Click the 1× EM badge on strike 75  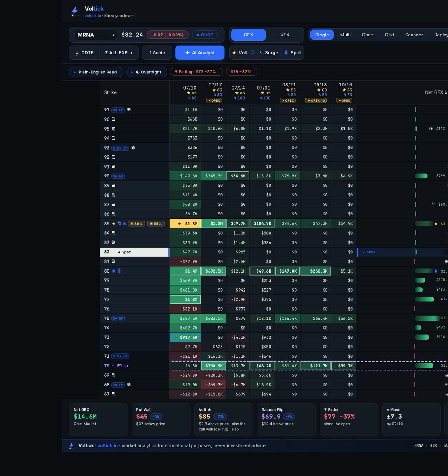coord(118,319)
